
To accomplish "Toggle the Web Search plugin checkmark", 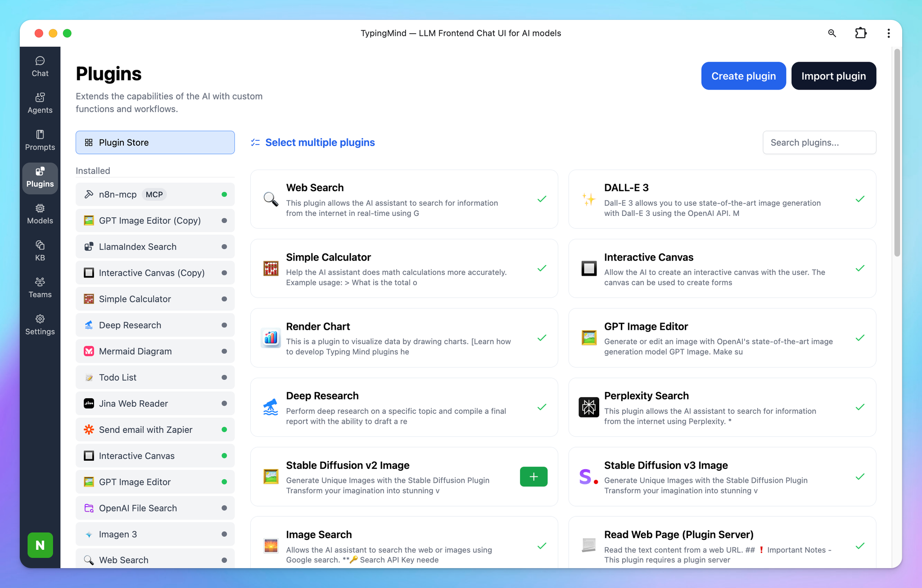I will [542, 199].
